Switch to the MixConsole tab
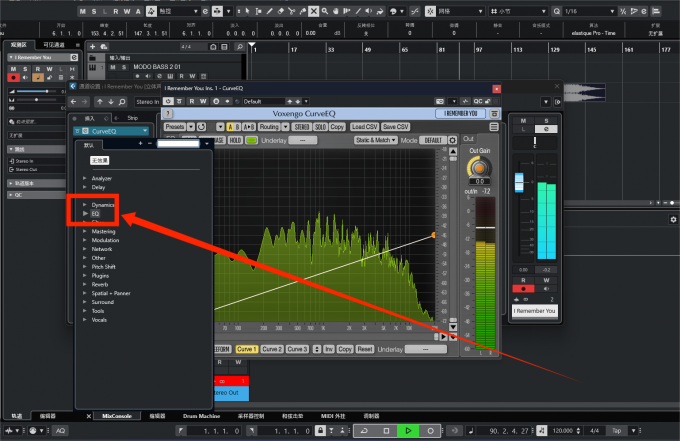 [117, 416]
